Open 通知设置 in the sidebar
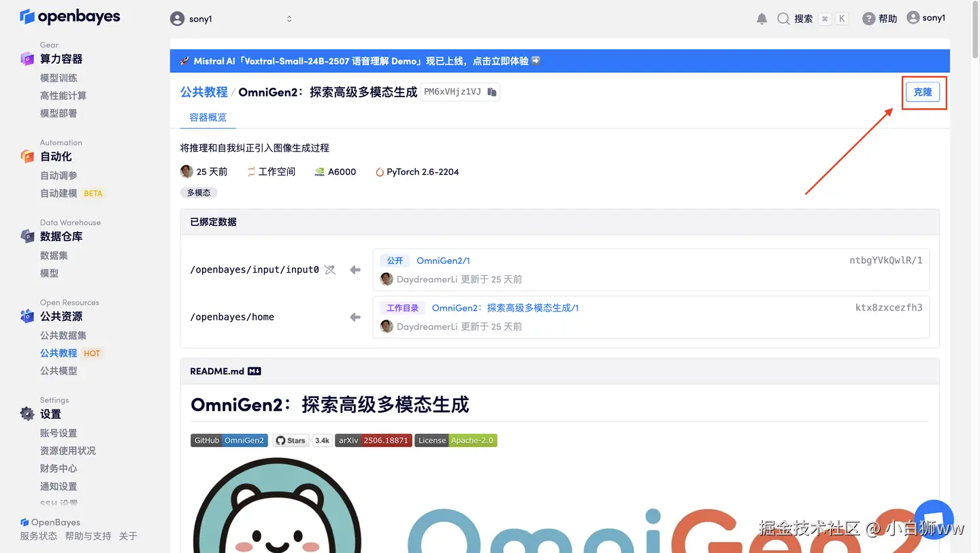 (x=59, y=486)
